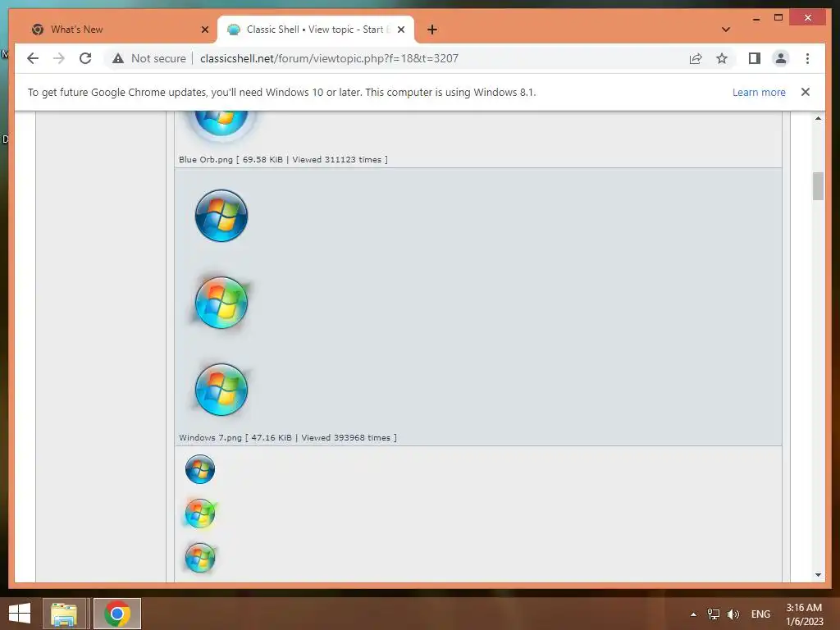
Task: Click the address bar URL
Action: click(x=330, y=58)
